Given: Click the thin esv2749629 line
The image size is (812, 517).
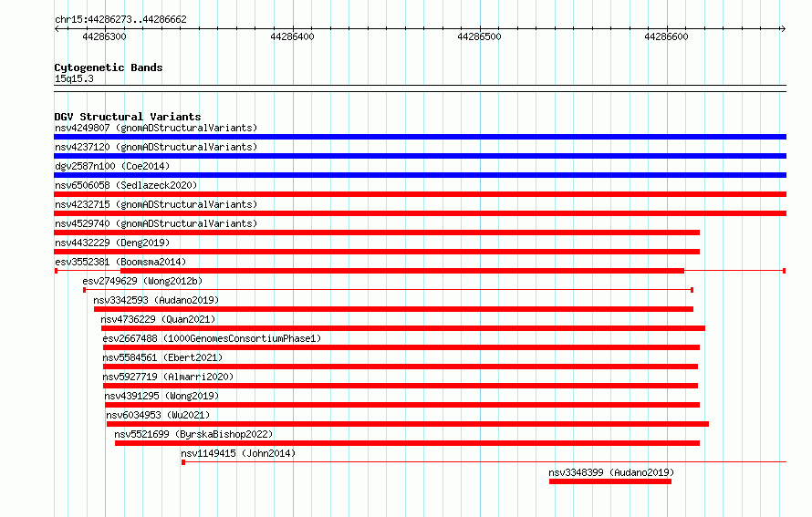Looking at the screenshot, I should [x=389, y=290].
